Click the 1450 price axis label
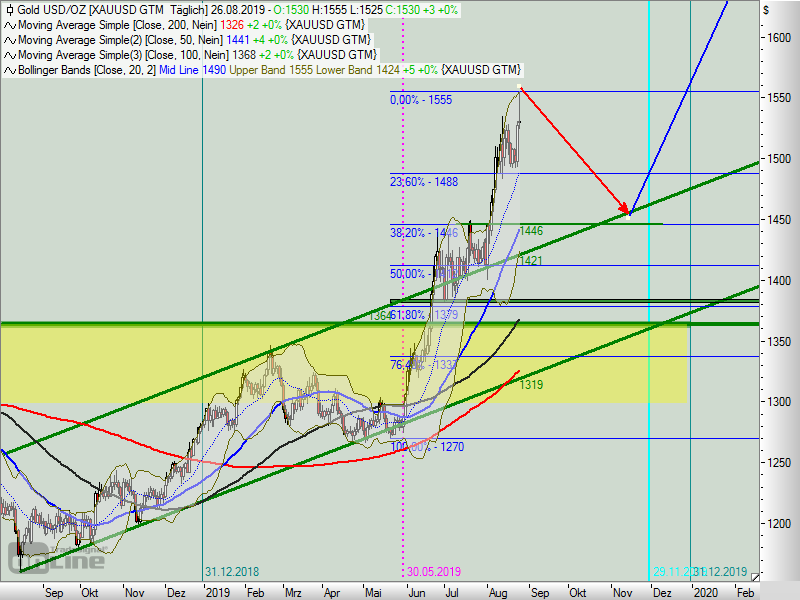Screen dimensions: 800x600 [778, 219]
